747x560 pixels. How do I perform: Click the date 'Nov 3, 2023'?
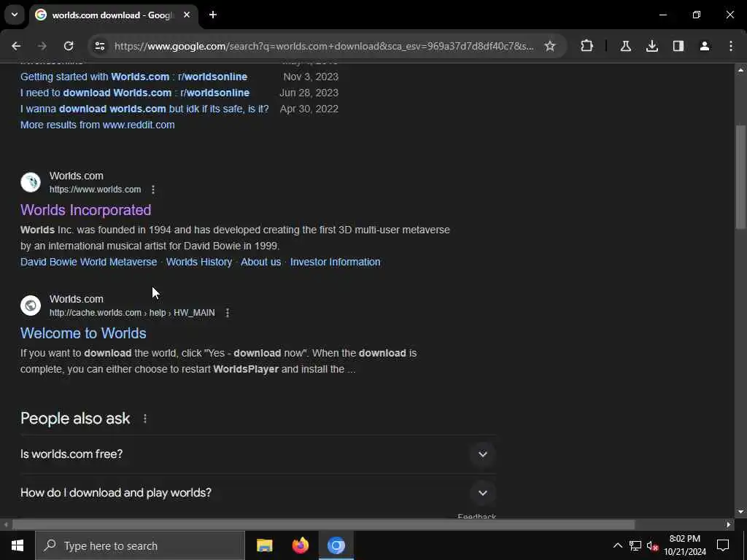tap(311, 77)
